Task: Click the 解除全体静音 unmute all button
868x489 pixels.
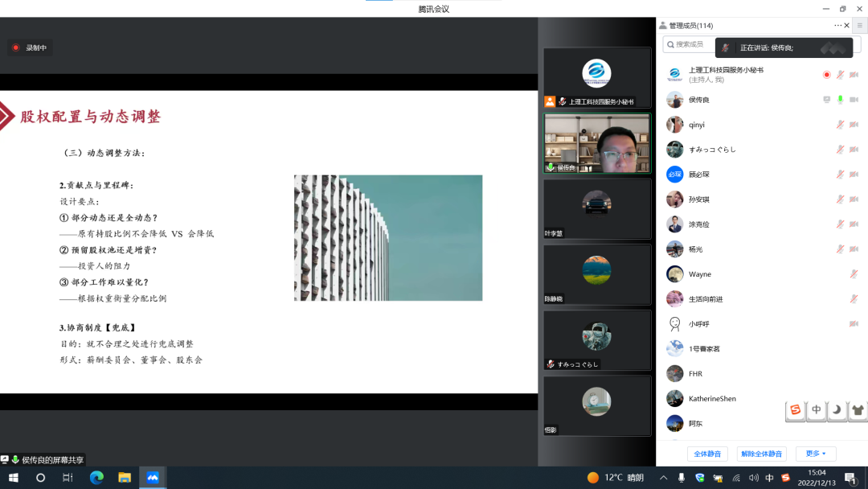Action: click(762, 454)
